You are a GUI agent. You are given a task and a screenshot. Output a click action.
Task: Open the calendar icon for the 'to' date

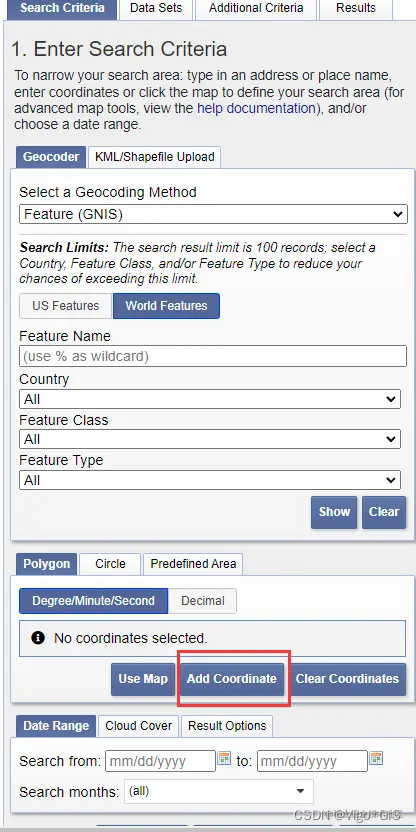(x=376, y=758)
